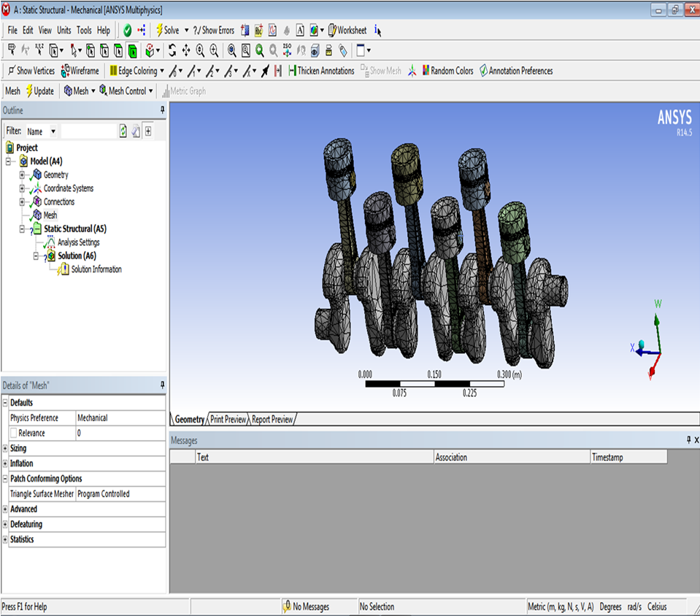Expand the Statistics section
This screenshot has height=616, width=700.
pos(5,539)
